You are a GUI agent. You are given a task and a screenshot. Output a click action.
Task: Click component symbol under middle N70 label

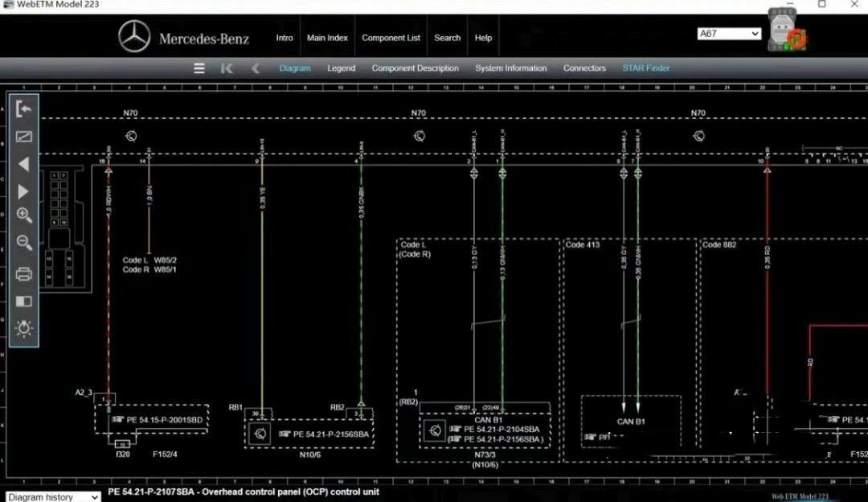pos(420,136)
